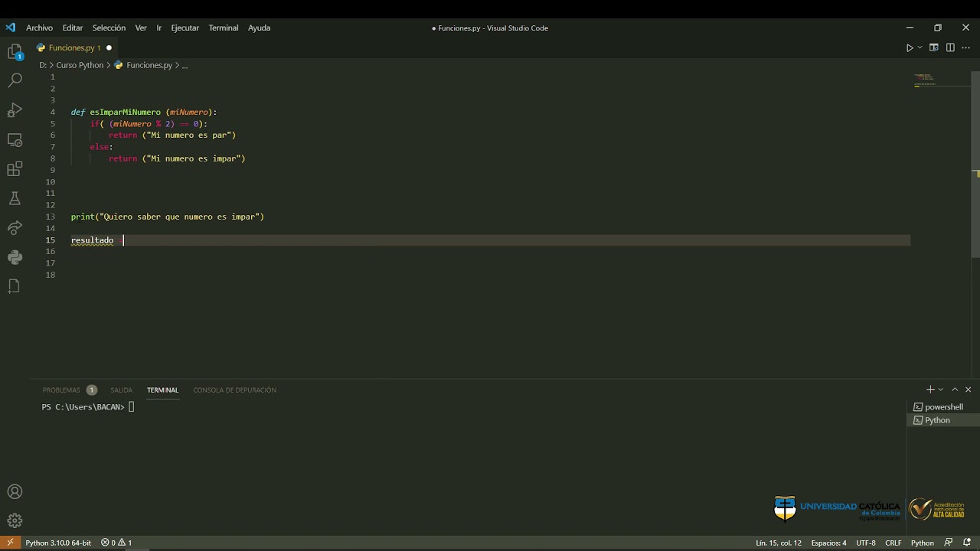Change language mode via Python status item
This screenshot has height=551, width=980.
click(923, 543)
